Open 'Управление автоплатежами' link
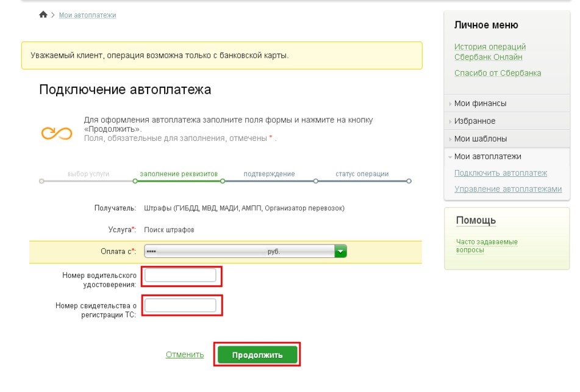The height and width of the screenshot is (392, 580). [x=508, y=189]
